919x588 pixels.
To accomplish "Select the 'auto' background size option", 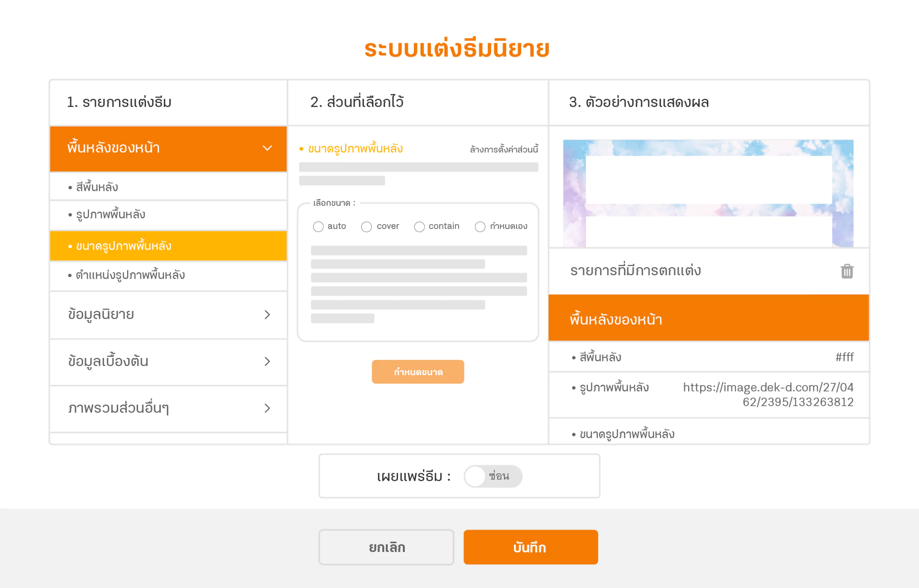I will tap(318, 226).
